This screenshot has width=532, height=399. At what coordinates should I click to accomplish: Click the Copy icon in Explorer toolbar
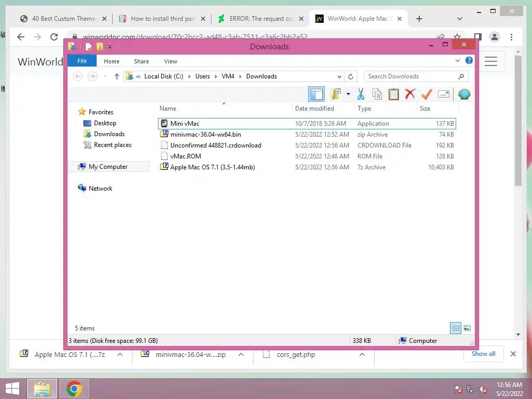(x=377, y=94)
